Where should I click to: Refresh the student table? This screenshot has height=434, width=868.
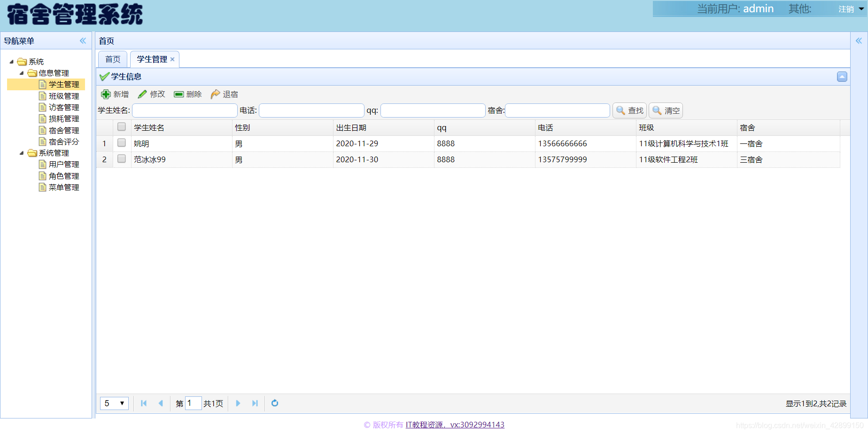[275, 403]
